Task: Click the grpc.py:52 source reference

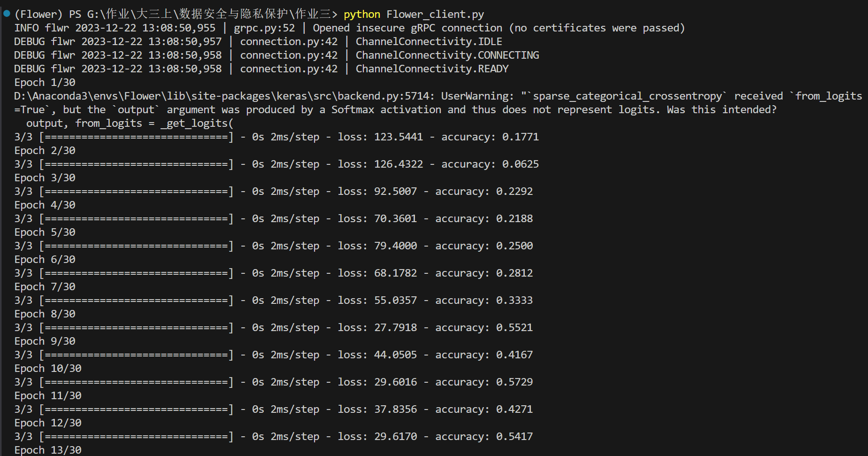Action: 264,28
